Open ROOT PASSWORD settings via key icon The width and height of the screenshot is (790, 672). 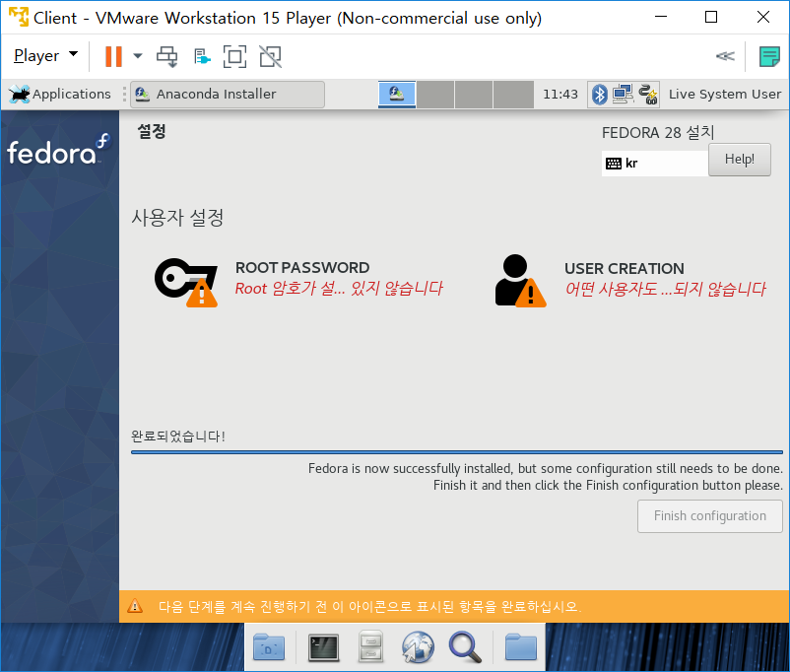pyautogui.click(x=186, y=282)
